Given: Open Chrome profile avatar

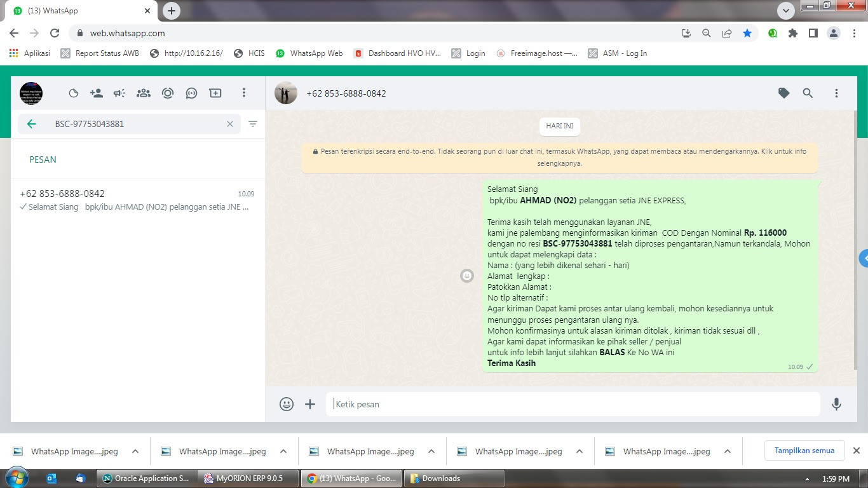Looking at the screenshot, I should click(834, 33).
